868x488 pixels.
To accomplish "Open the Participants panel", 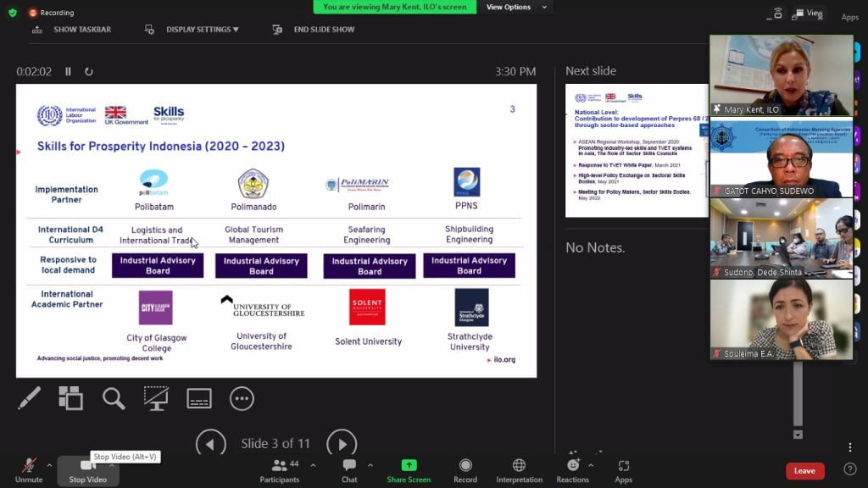I will pyautogui.click(x=280, y=471).
